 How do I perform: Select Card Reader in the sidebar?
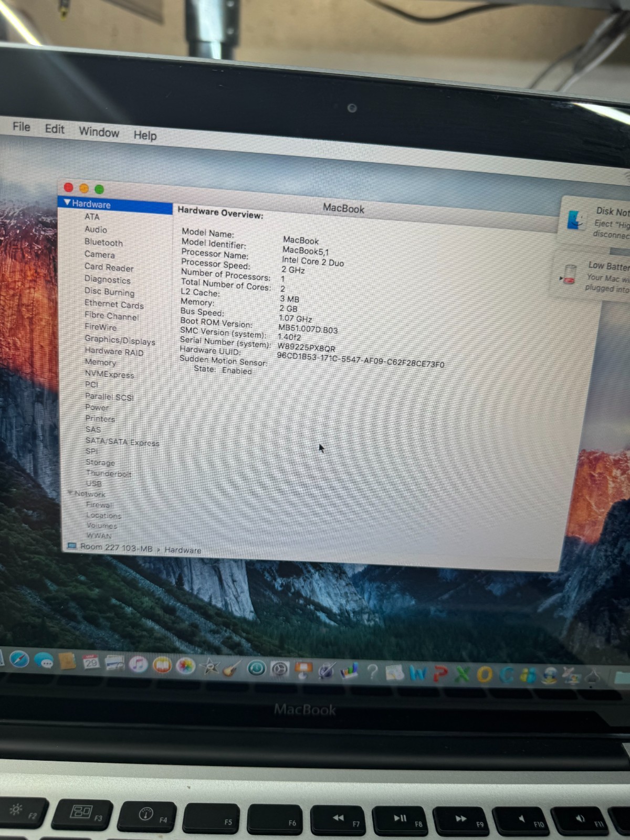pos(109,267)
